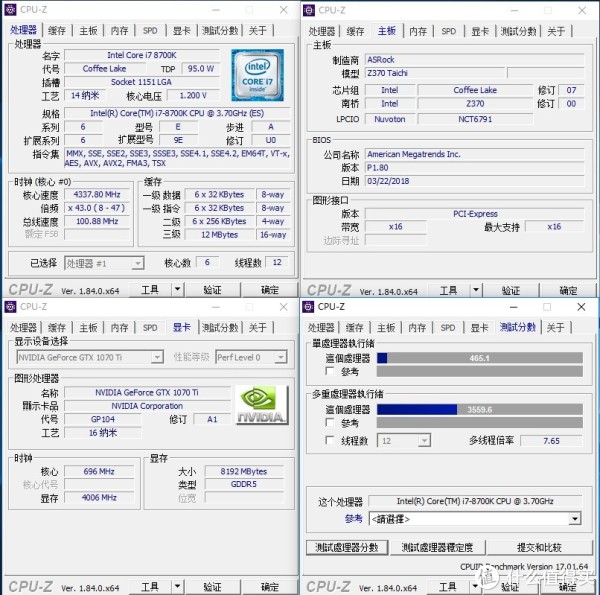600x595 pixels.
Task: Open the 請選擇 reference processor dropdown
Action: tap(475, 519)
